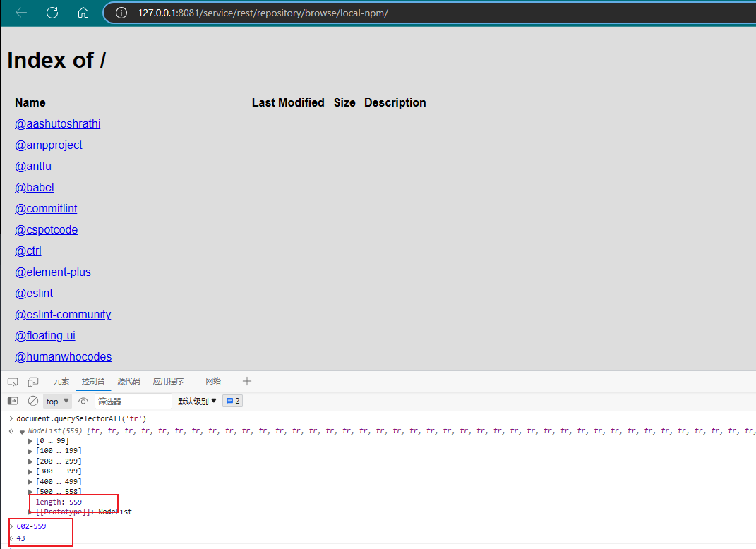
Task: Expand the [200 … 299] range
Action: (30, 461)
